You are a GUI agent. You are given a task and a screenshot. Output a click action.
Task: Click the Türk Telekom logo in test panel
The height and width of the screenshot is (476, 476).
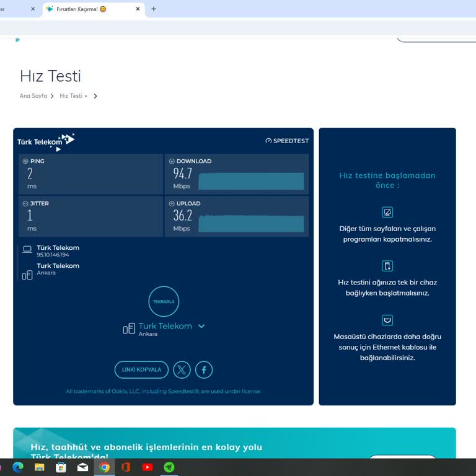click(46, 142)
